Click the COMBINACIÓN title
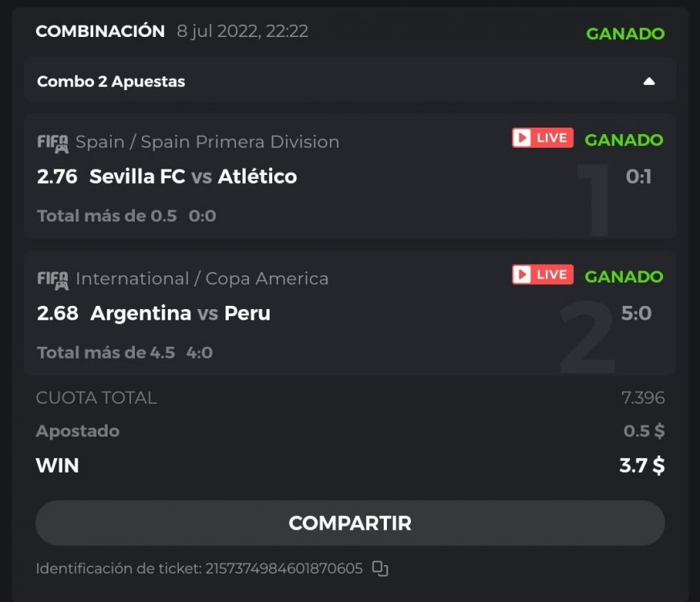Screen dimensions: 700x602 pyautogui.click(x=100, y=31)
